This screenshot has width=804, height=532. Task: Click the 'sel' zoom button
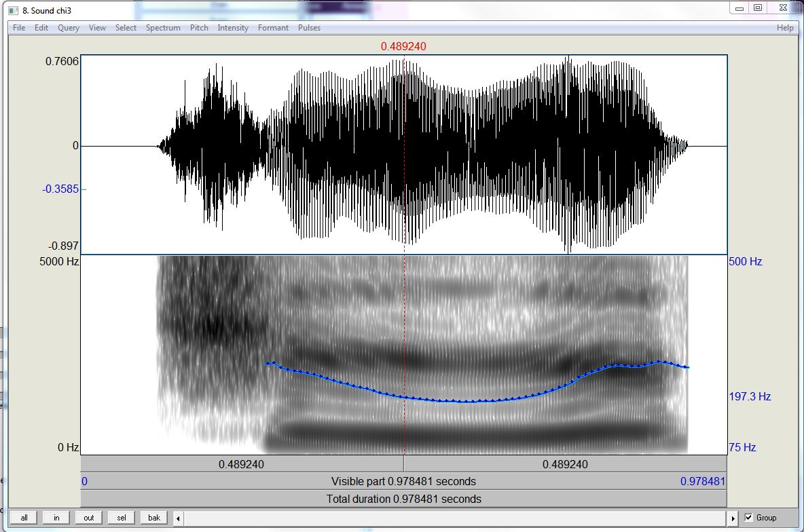(x=122, y=518)
